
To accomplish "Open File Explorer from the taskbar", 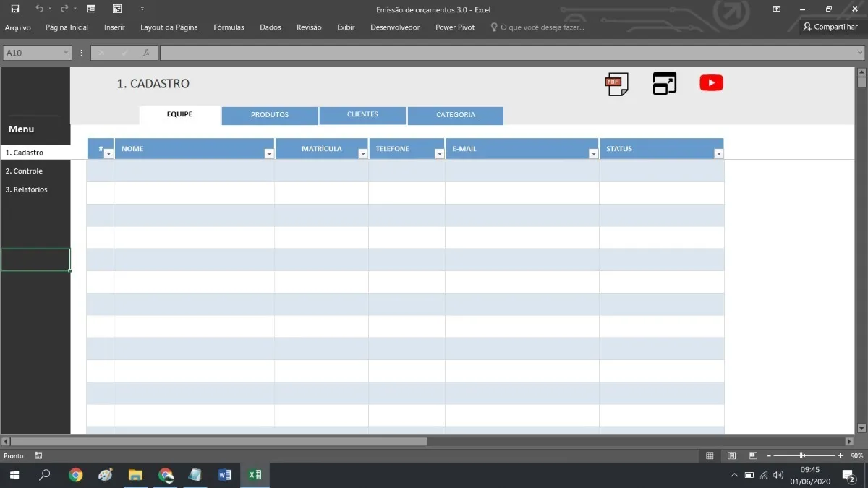I will (135, 475).
